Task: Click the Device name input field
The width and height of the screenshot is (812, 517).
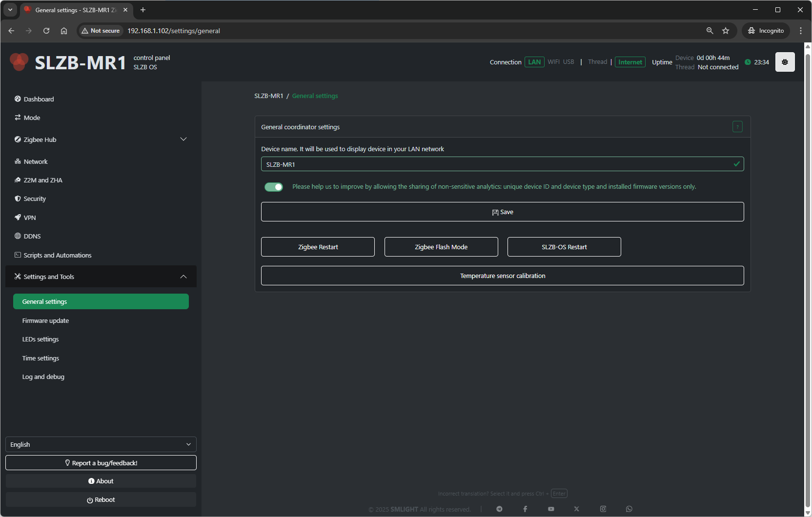Action: [495, 164]
